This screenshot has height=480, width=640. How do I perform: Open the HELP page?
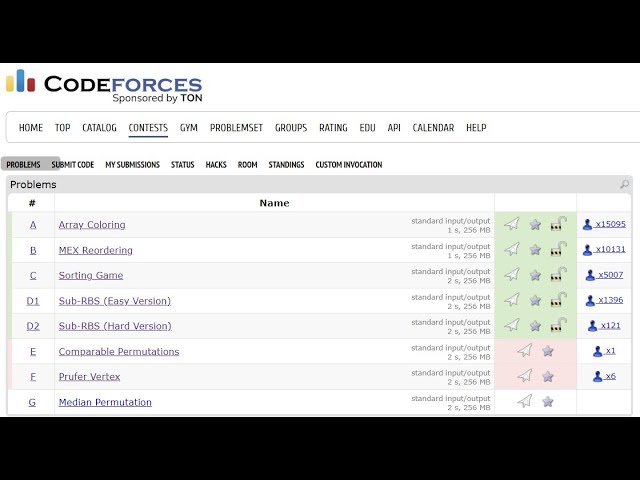(476, 128)
